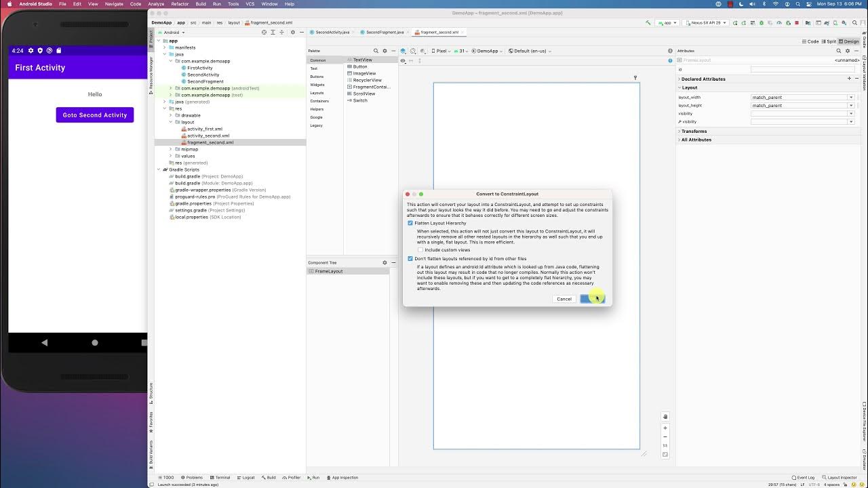Open the Default (en-us) locale dropdown
The width and height of the screenshot is (868, 488).
(530, 51)
